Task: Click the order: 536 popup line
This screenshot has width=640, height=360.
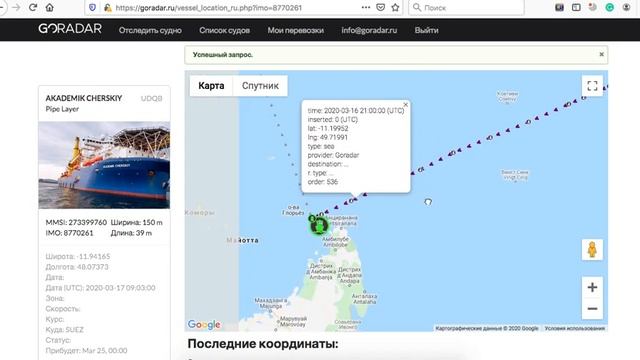Action: point(322,182)
